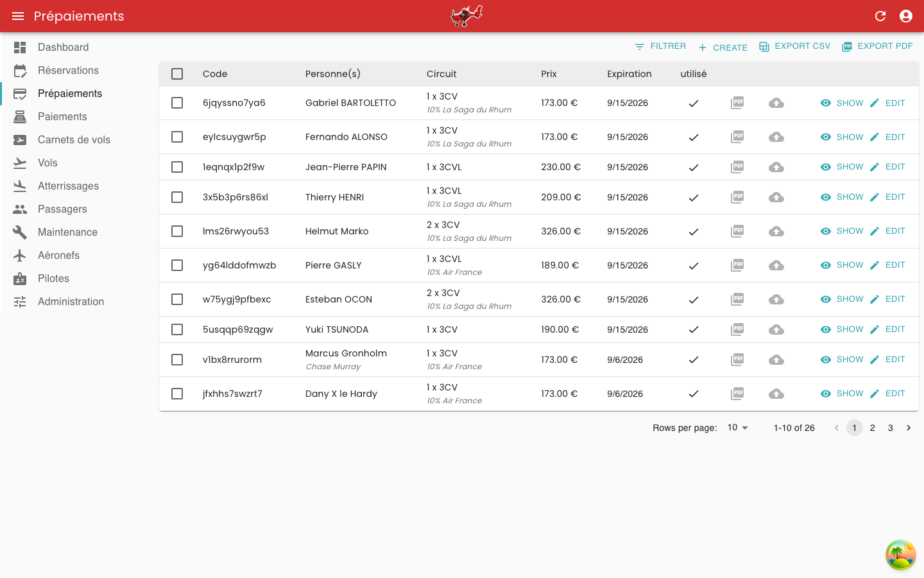Click the CREATE button

coord(723,48)
